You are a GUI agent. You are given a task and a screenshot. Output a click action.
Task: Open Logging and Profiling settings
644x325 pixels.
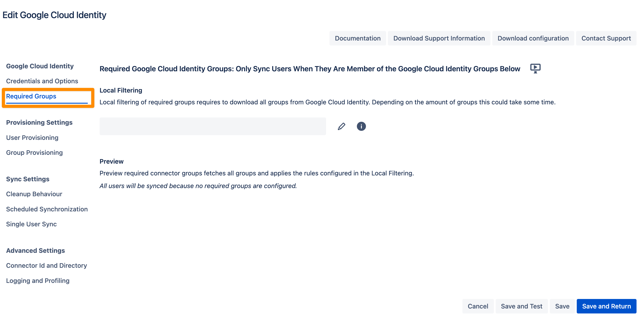coord(38,281)
